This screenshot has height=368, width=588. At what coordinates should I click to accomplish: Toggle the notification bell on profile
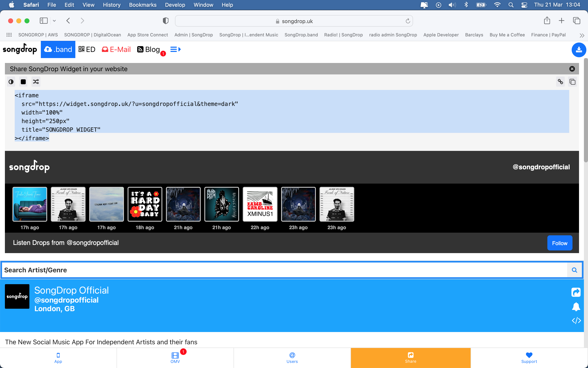(576, 307)
